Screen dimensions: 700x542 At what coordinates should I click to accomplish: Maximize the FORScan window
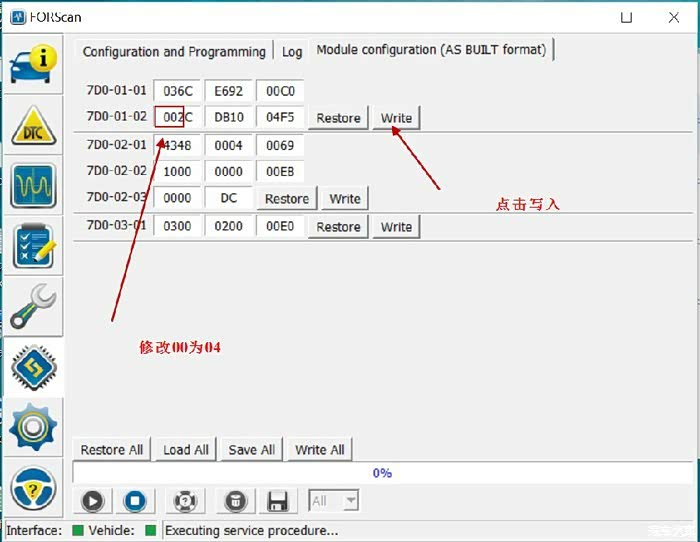point(626,17)
